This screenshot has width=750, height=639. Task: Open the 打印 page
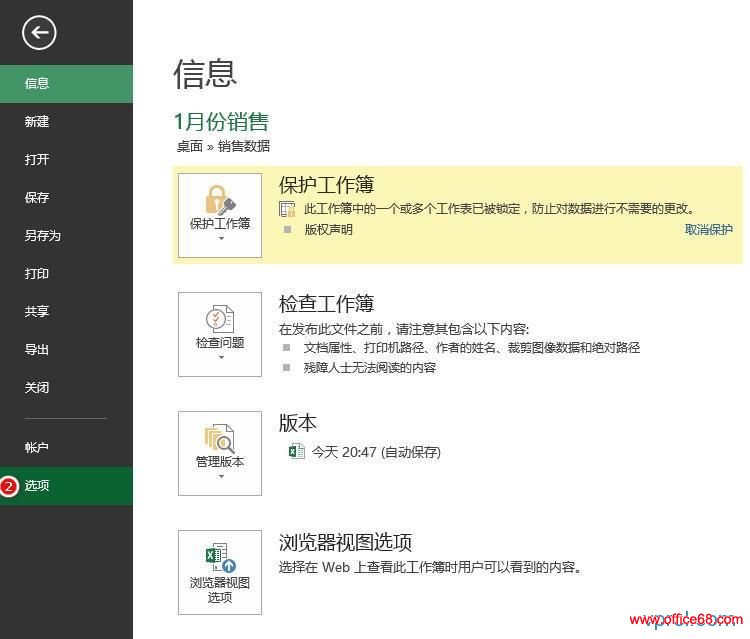click(x=66, y=274)
